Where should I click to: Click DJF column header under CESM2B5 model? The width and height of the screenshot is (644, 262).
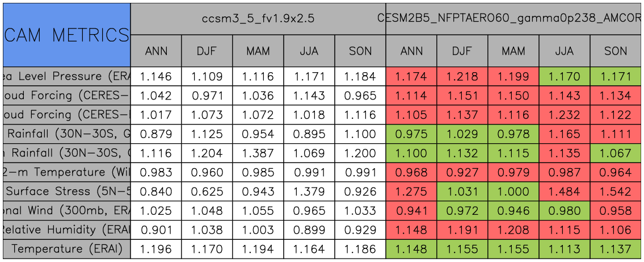click(x=462, y=51)
